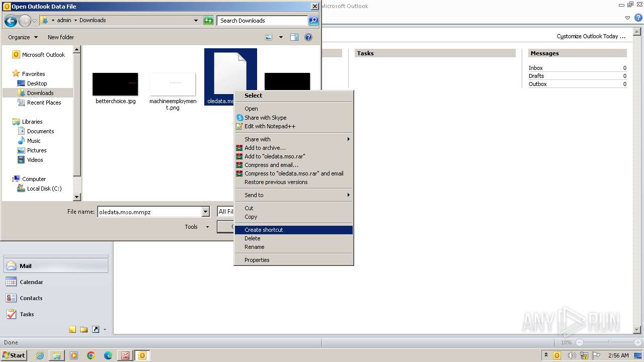Viewport: 644px width, 362px height.
Task: Expand the Send to submenu
Action: tap(294, 195)
